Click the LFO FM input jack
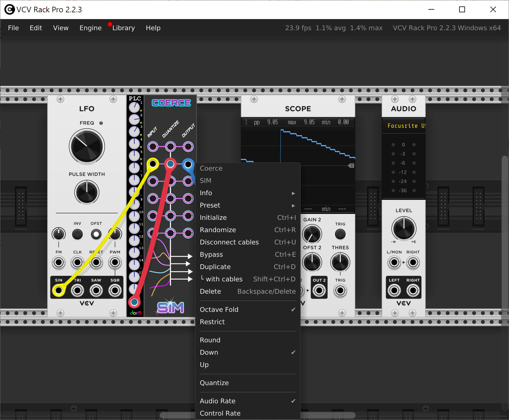Image resolution: width=509 pixels, height=420 pixels. [x=59, y=262]
